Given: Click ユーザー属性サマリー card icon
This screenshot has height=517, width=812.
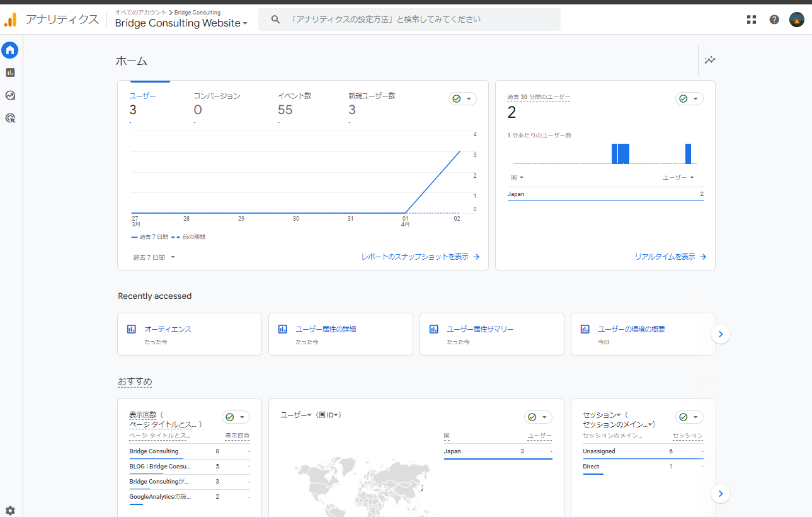Looking at the screenshot, I should click(434, 329).
